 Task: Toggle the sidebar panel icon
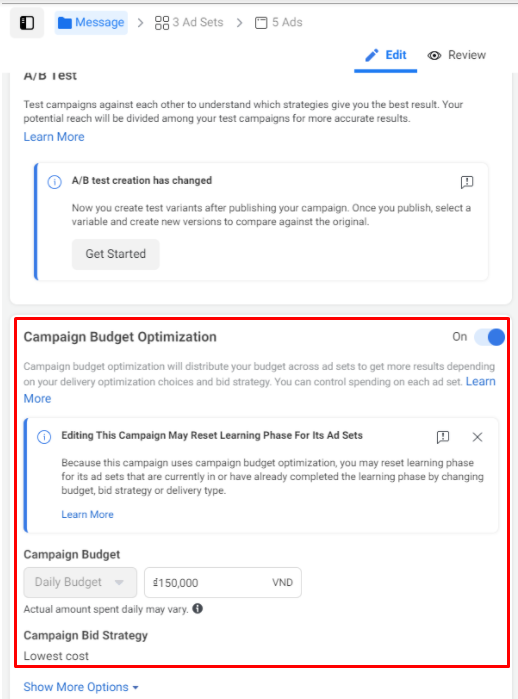click(27, 23)
